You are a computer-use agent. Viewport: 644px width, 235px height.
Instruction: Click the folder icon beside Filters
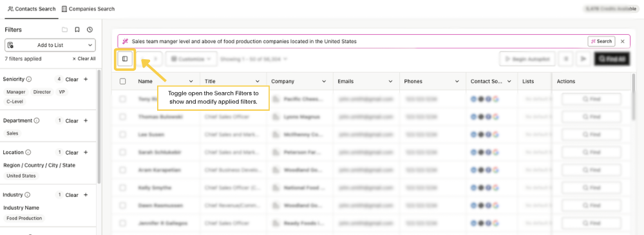pyautogui.click(x=64, y=30)
